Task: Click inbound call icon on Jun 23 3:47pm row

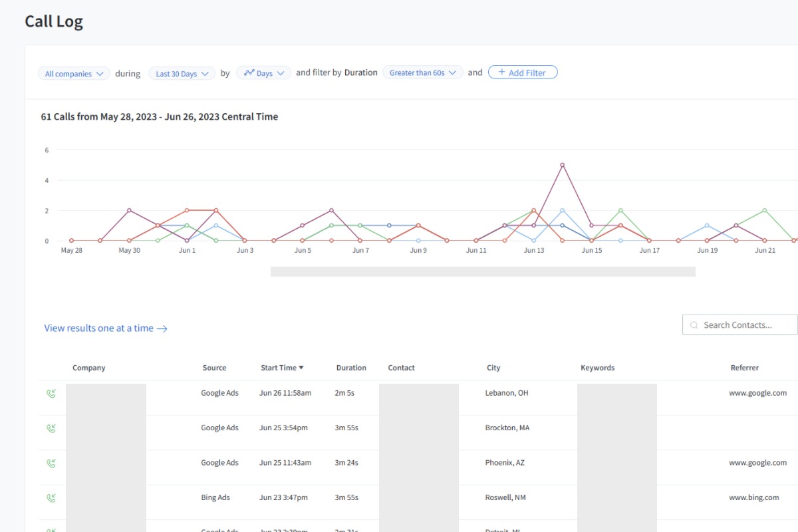Action: [x=51, y=497]
